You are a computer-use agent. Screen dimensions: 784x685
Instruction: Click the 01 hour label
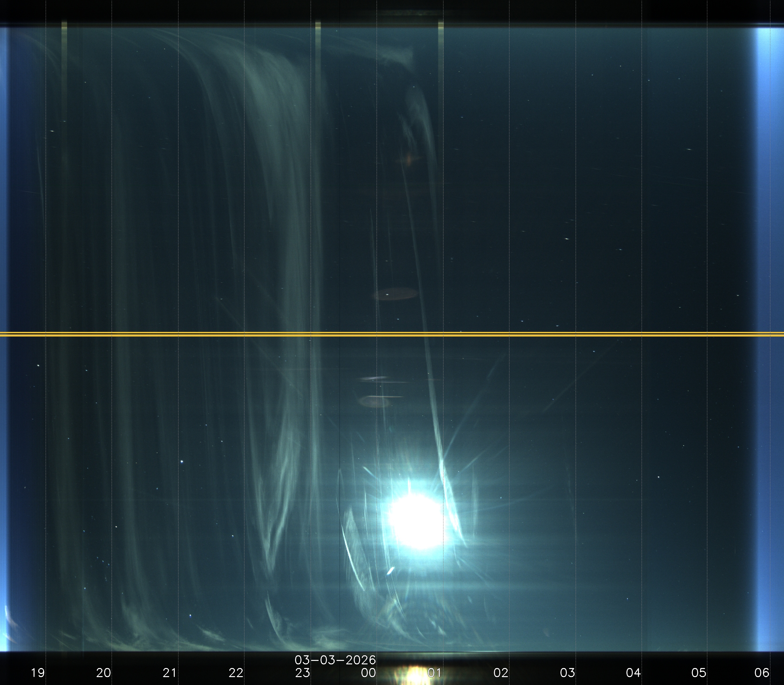[434, 672]
